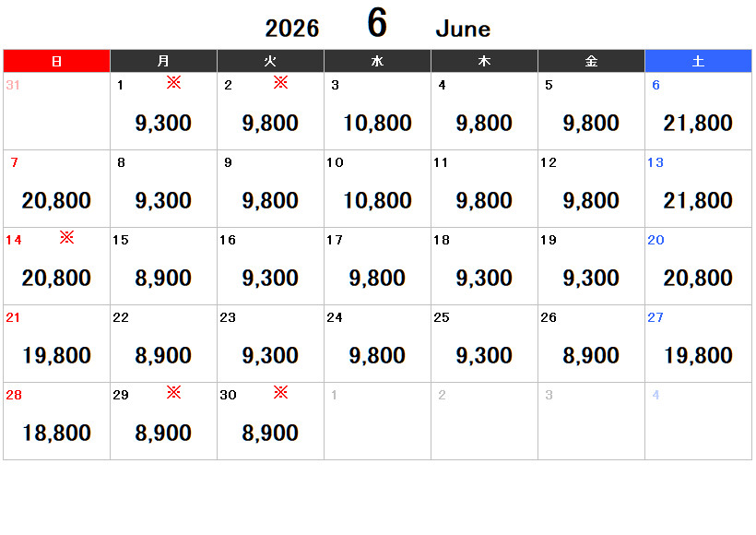Choose the 21,800 price on June 6

[x=698, y=123]
